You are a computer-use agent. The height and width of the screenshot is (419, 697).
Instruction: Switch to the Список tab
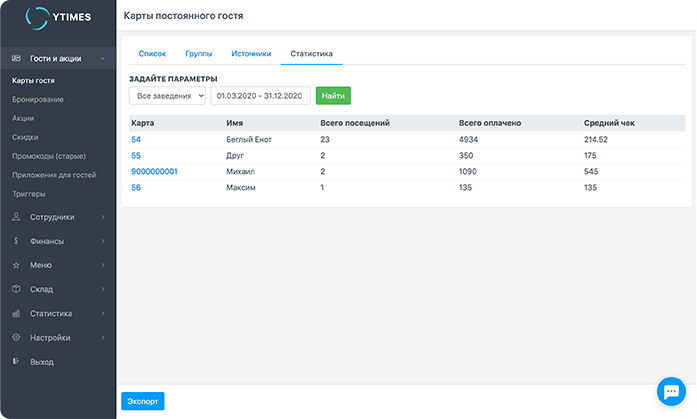(152, 53)
